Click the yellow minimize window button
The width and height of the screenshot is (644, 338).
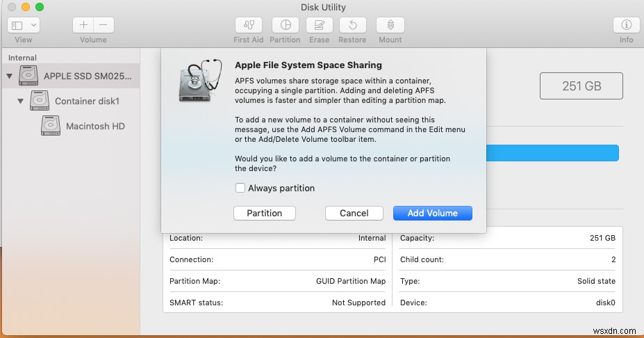(26, 7)
